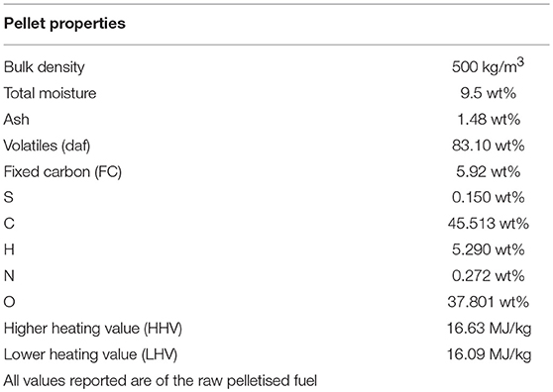This screenshot has width=553, height=392.
Task: Select the Total moisture label
Action: point(50,93)
